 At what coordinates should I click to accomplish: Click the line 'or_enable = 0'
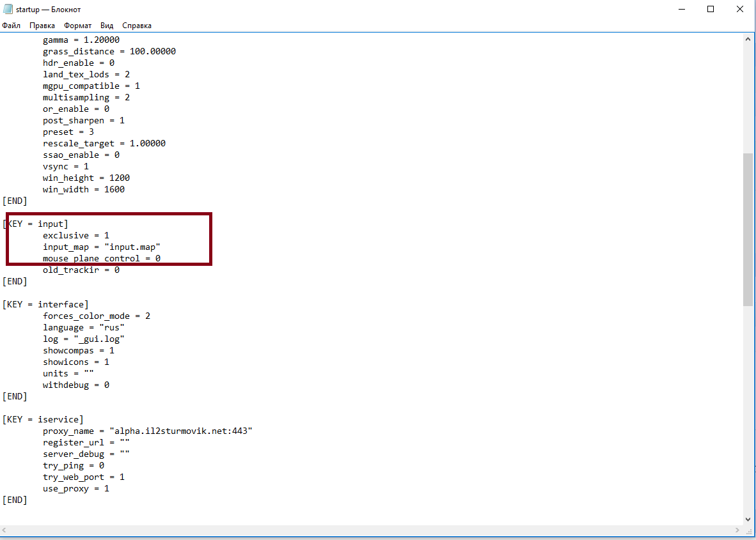pyautogui.click(x=76, y=109)
